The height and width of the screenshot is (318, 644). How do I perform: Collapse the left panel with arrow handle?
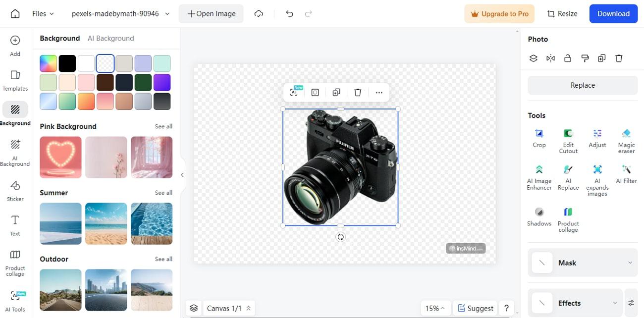(182, 175)
